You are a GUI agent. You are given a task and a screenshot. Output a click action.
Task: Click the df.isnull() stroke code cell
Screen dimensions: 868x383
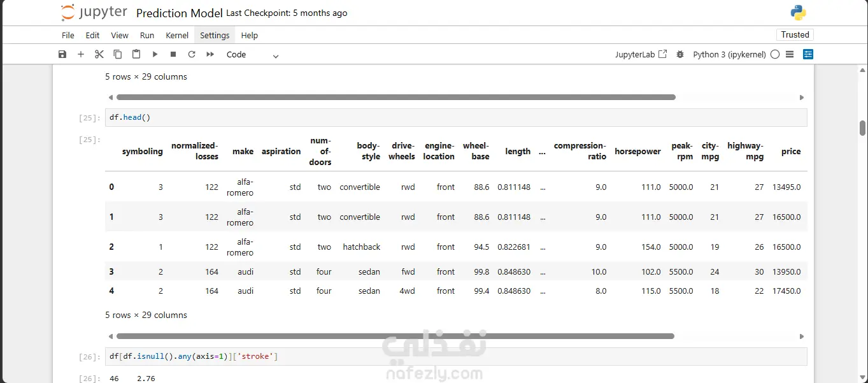click(x=456, y=356)
